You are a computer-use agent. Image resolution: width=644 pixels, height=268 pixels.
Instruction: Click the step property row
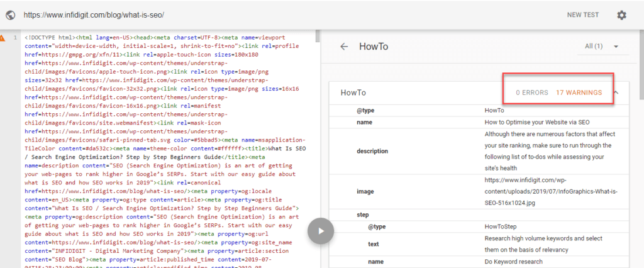click(479, 215)
